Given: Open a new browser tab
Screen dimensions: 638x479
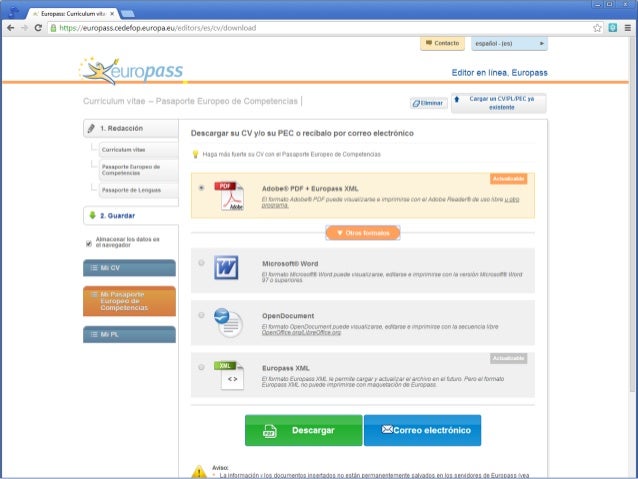Looking at the screenshot, I should coord(128,14).
